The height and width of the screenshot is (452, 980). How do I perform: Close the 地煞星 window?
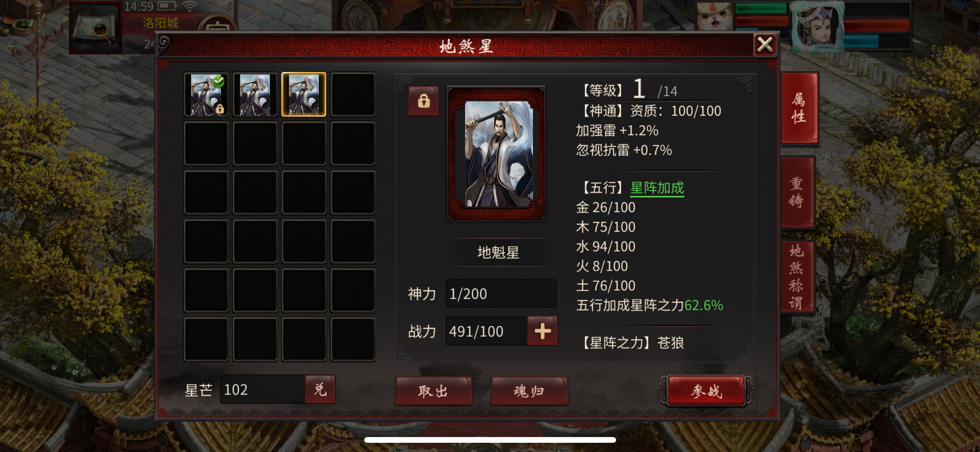coord(765,45)
